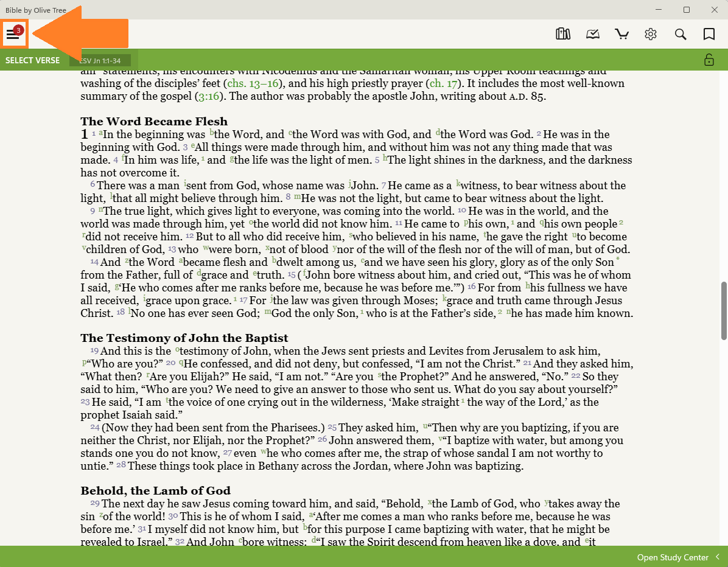Open cross-reference 'a' in verse 1
Image resolution: width=728 pixels, height=567 pixels.
[100, 133]
